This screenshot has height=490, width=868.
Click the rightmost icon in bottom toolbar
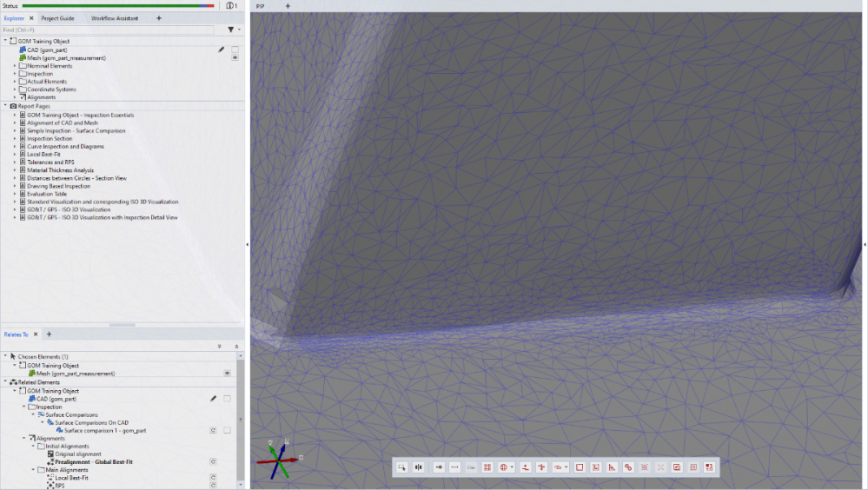(x=710, y=467)
